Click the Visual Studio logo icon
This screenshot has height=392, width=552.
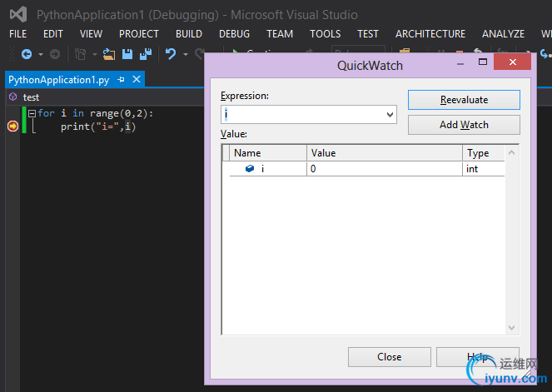(18, 14)
